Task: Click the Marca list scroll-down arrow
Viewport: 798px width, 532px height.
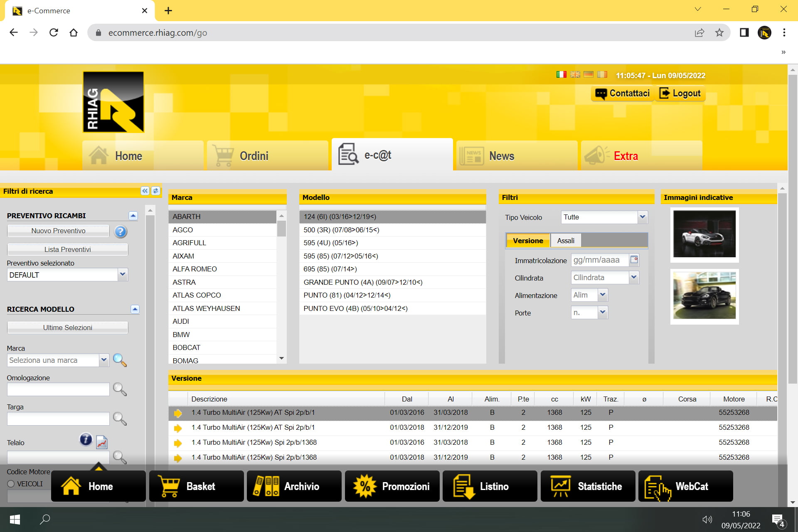Action: [281, 358]
